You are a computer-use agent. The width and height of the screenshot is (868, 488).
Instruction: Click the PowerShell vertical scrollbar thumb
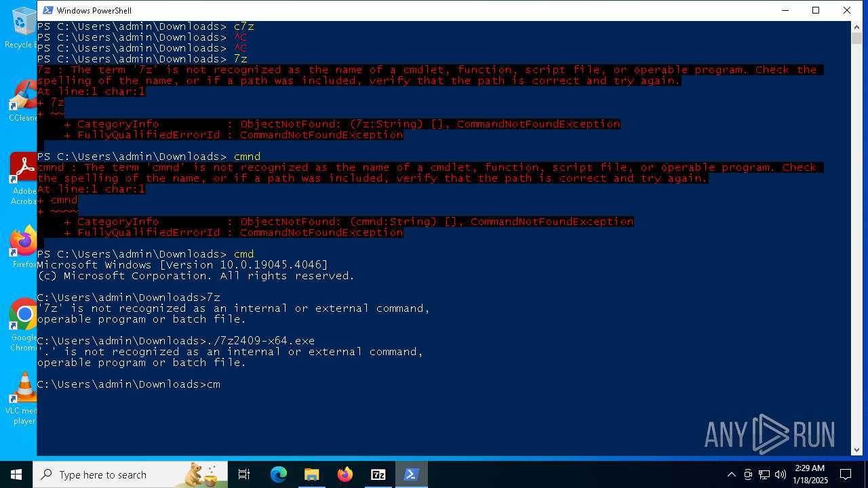click(857, 38)
